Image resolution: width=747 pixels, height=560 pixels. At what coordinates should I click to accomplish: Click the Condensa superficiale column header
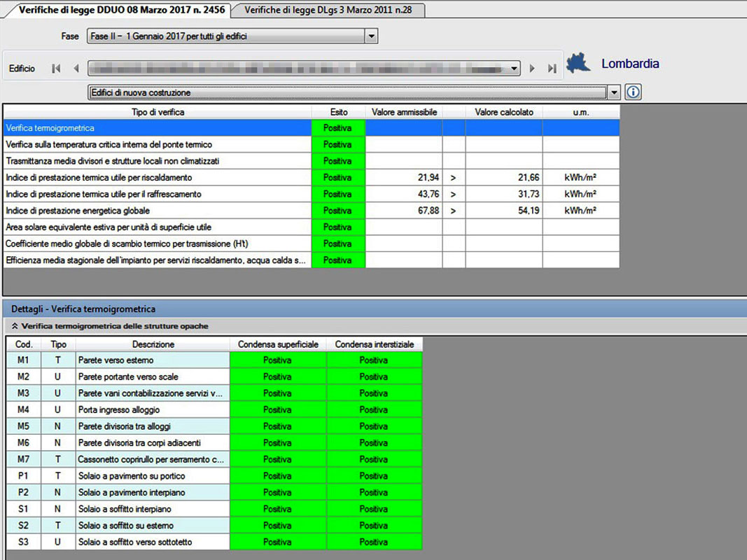pyautogui.click(x=278, y=344)
